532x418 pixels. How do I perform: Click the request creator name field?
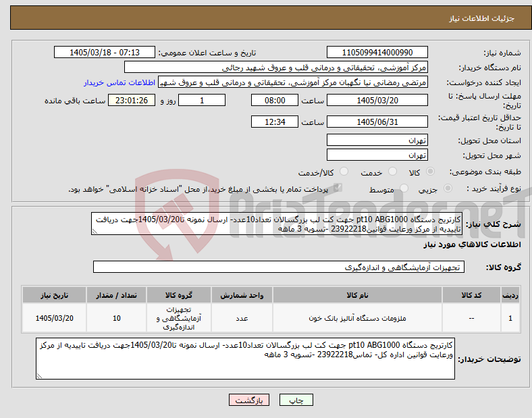pyautogui.click(x=293, y=82)
